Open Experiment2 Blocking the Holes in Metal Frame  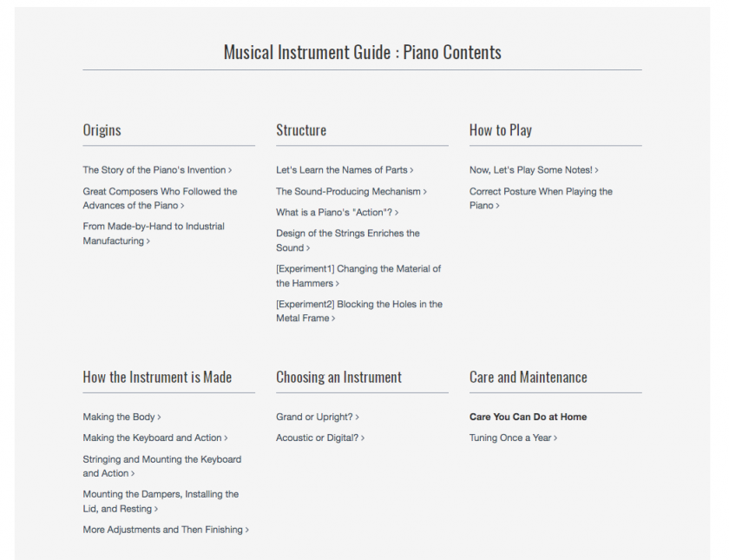(x=359, y=311)
